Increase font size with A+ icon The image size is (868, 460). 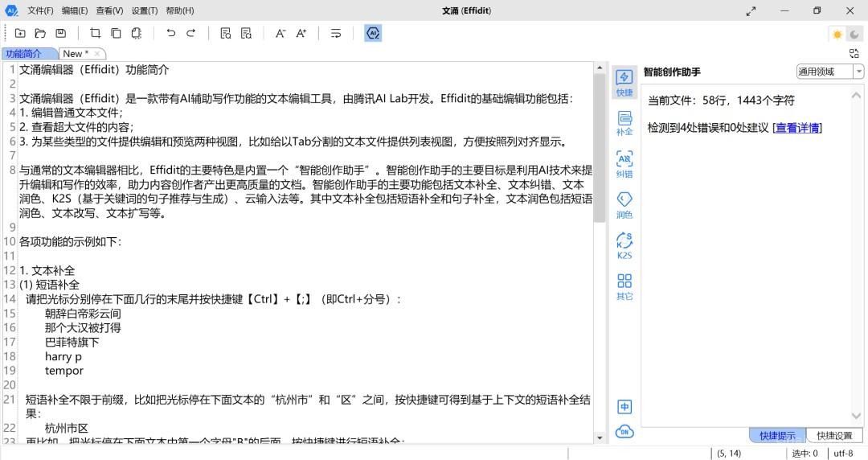301,33
